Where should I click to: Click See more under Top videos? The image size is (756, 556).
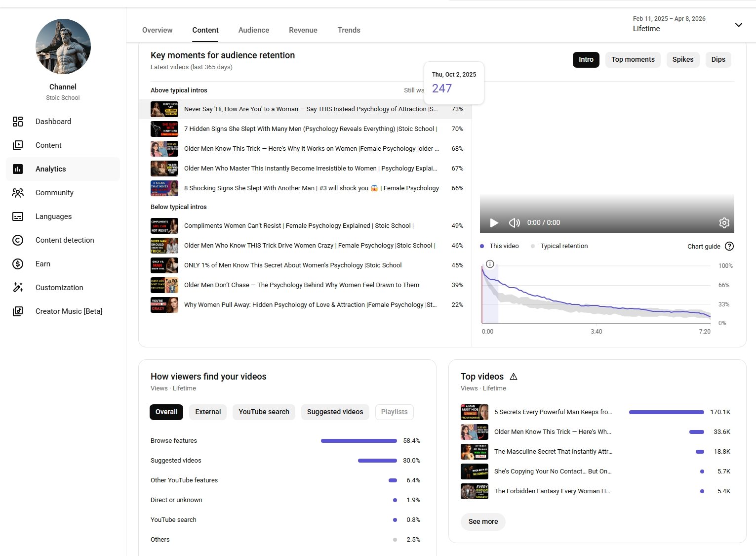(483, 521)
